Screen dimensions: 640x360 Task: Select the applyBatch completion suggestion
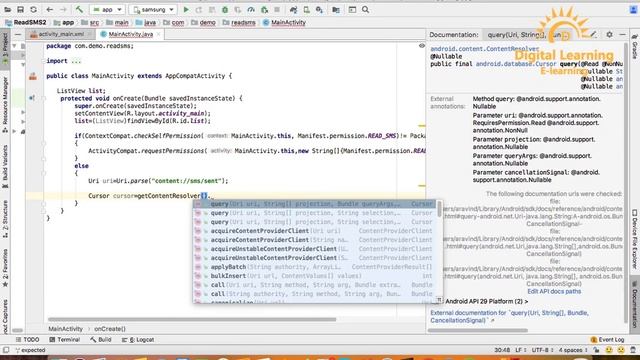[x=315, y=267]
